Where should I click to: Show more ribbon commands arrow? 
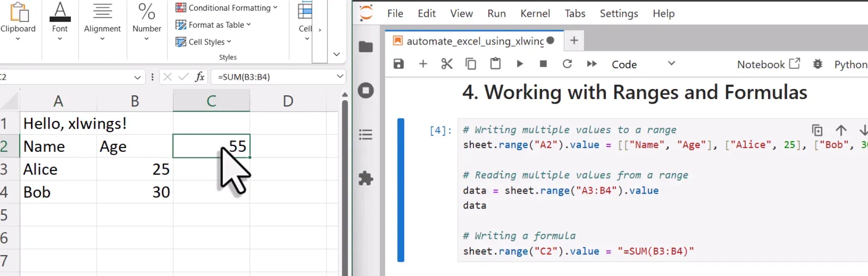(x=320, y=30)
